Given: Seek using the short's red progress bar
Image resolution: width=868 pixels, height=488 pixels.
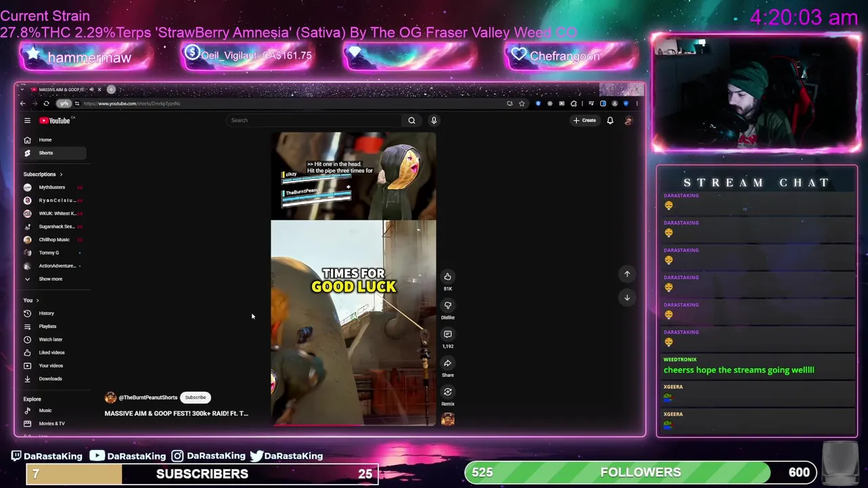Looking at the screenshot, I should pyautogui.click(x=353, y=425).
